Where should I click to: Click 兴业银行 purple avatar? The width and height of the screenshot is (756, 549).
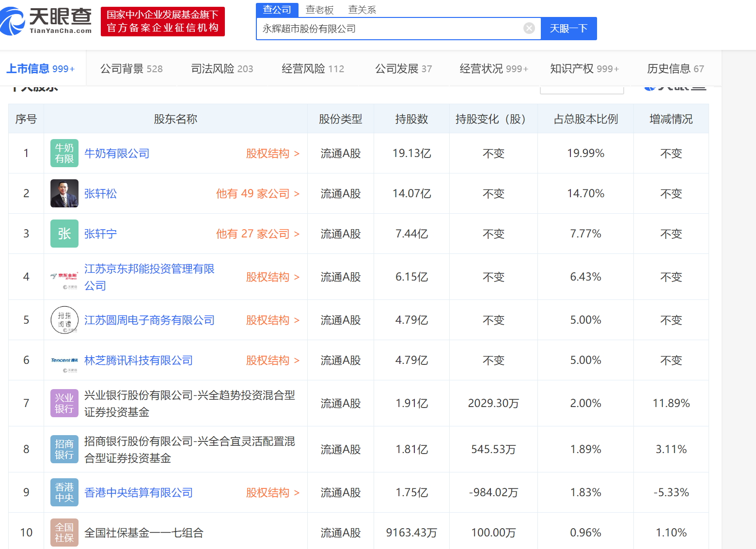point(64,403)
